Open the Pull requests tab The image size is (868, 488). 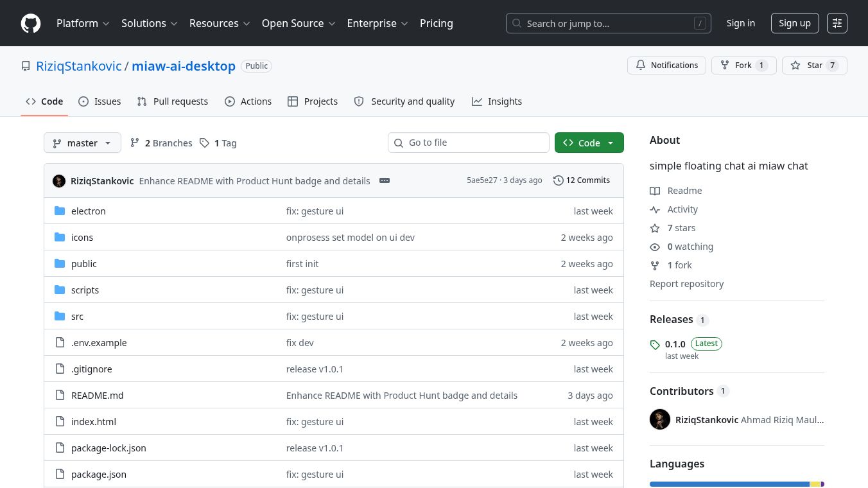click(173, 101)
